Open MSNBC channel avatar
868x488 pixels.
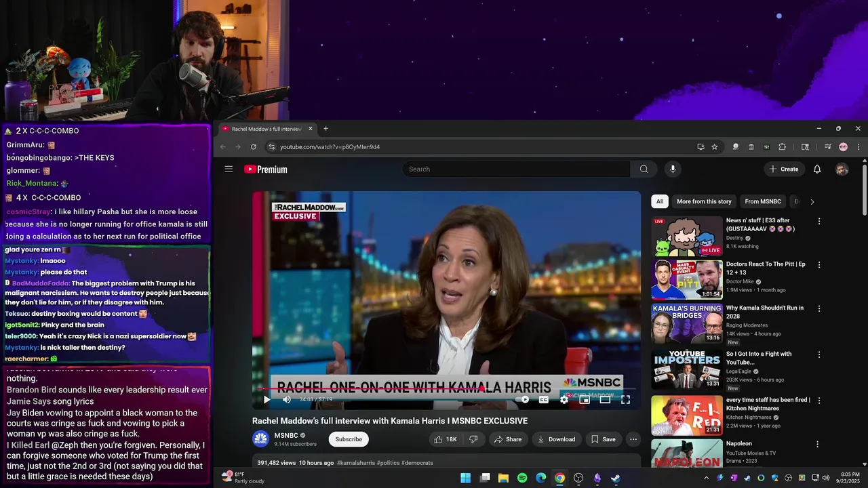coord(260,439)
